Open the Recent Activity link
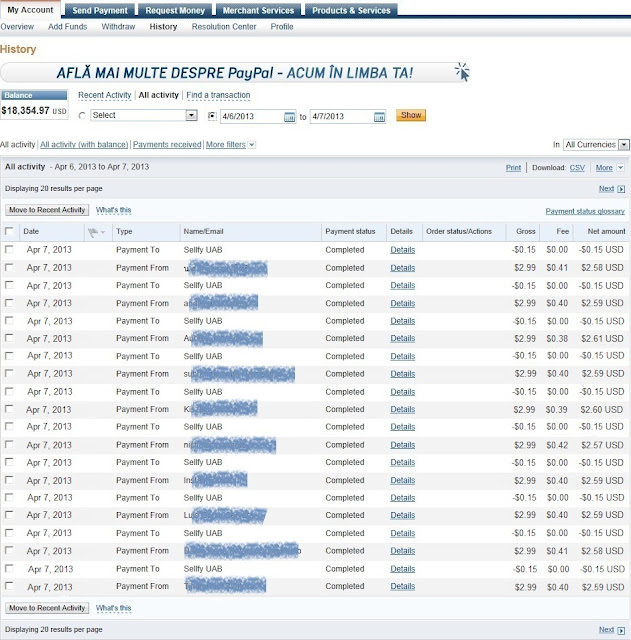The width and height of the screenshot is (631, 640). coord(104,95)
